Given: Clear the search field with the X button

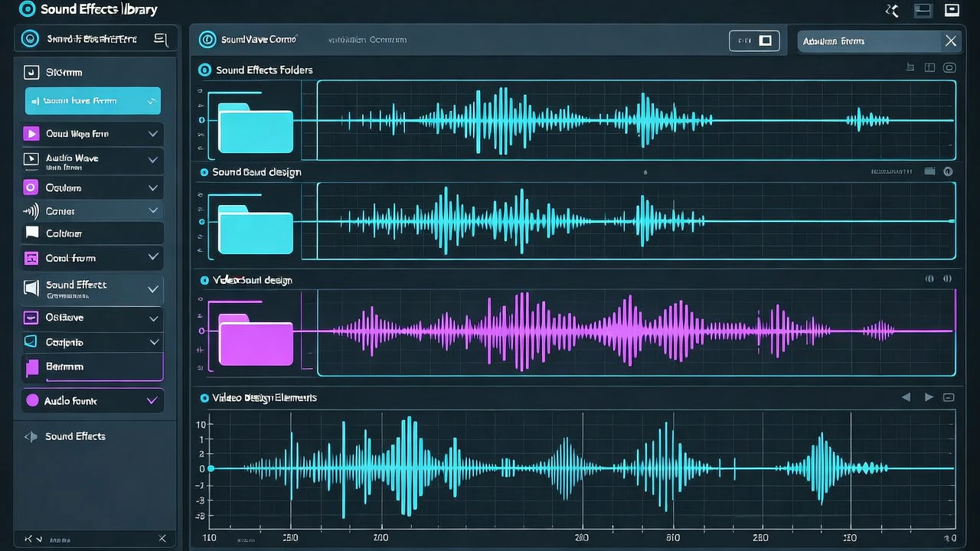Looking at the screenshot, I should click(x=950, y=41).
